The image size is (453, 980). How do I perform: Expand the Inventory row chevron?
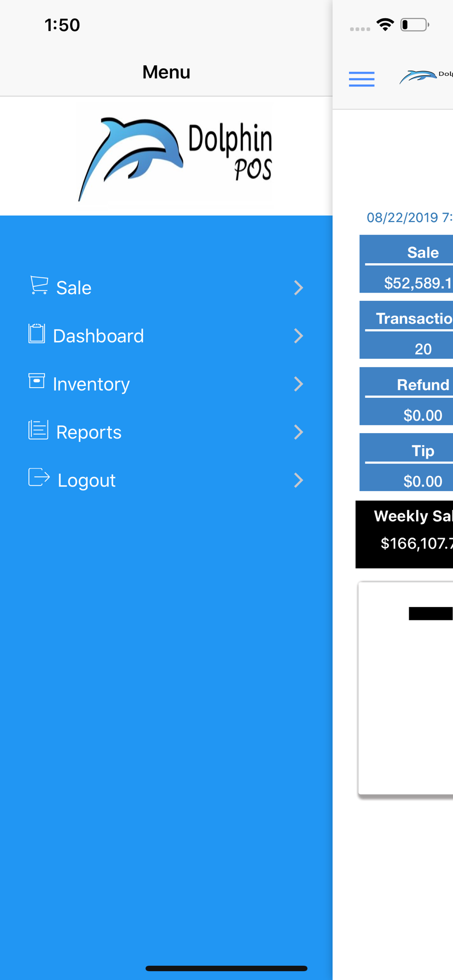coord(299,384)
